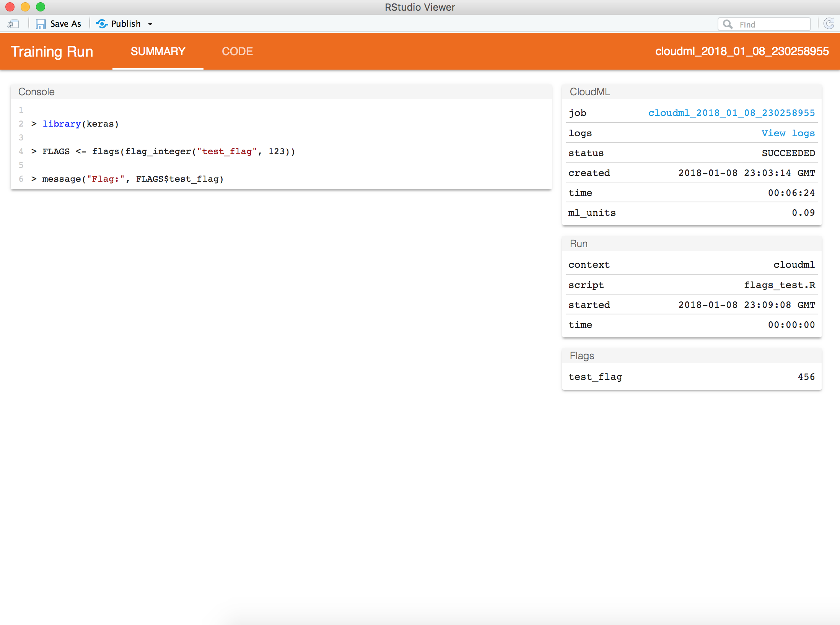
Task: Click the flags_test.R script entry
Action: [779, 285]
